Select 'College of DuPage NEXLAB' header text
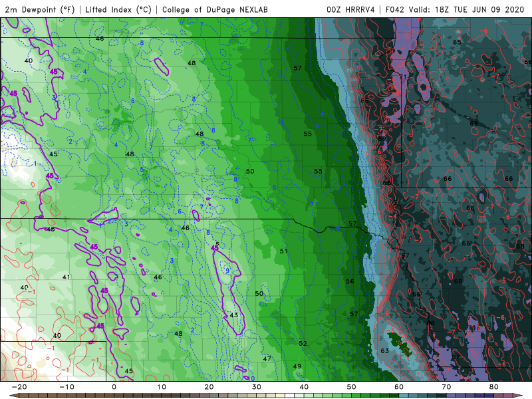Viewport: 532px width, 399px height. pos(215,9)
